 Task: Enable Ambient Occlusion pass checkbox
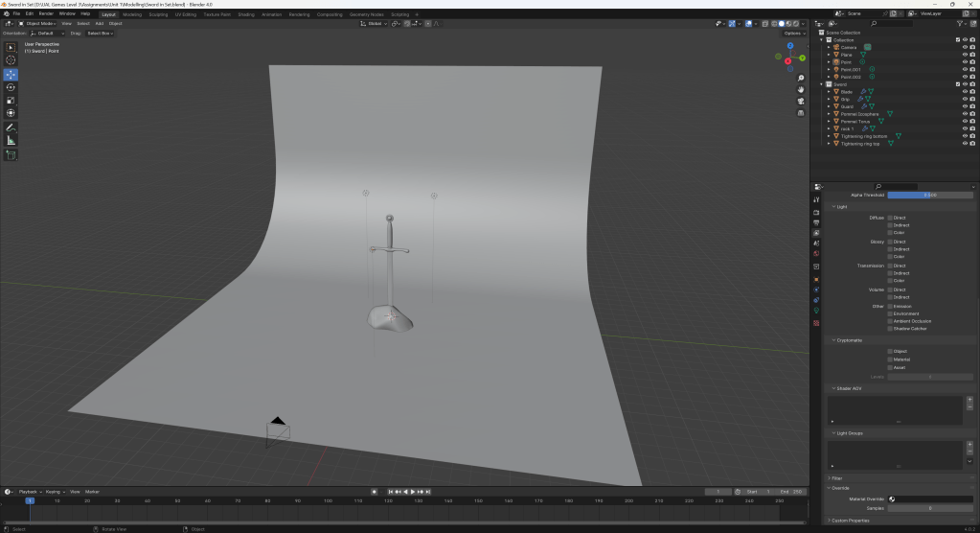[890, 321]
